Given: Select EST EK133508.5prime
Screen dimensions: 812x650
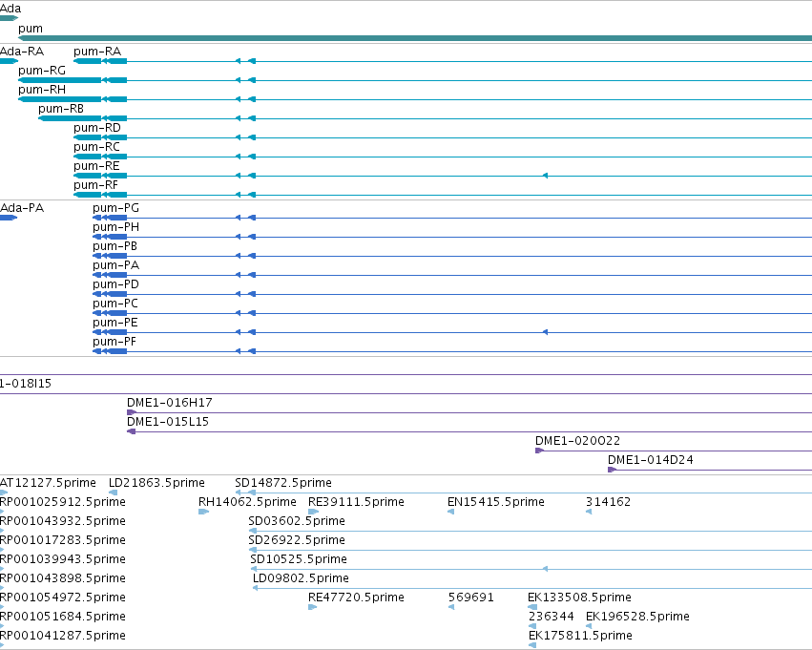Looking at the screenshot, I should [x=580, y=598].
